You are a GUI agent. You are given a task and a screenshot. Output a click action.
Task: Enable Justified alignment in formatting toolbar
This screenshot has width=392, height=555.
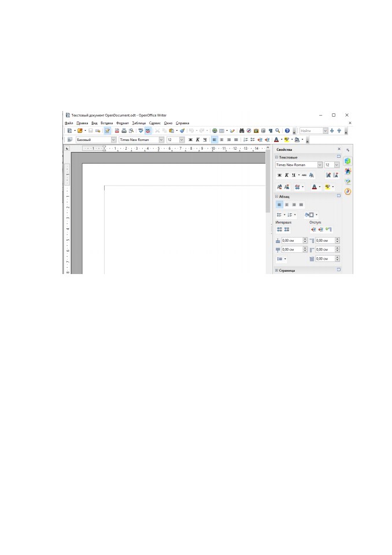(x=236, y=140)
